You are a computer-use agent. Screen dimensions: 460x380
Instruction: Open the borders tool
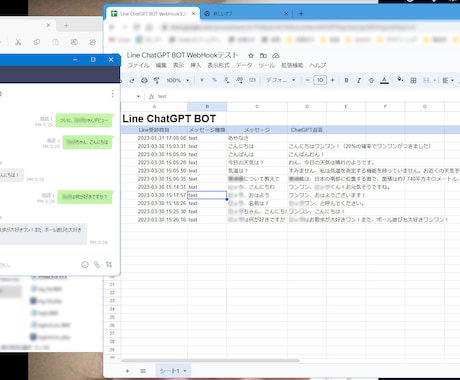click(x=413, y=80)
